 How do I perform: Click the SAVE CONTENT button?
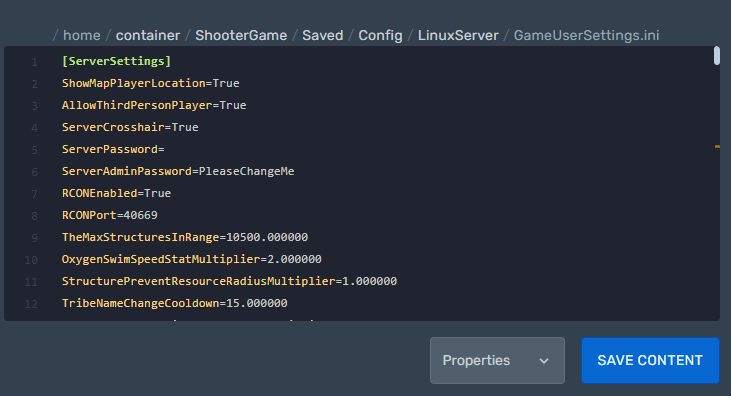(650, 360)
